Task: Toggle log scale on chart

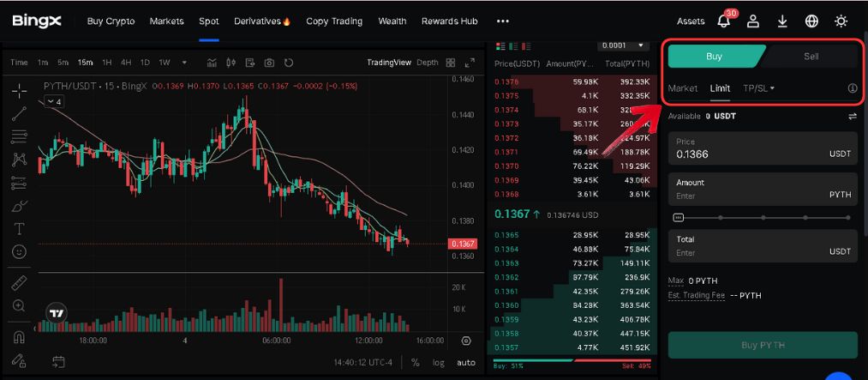Action: click(x=439, y=362)
